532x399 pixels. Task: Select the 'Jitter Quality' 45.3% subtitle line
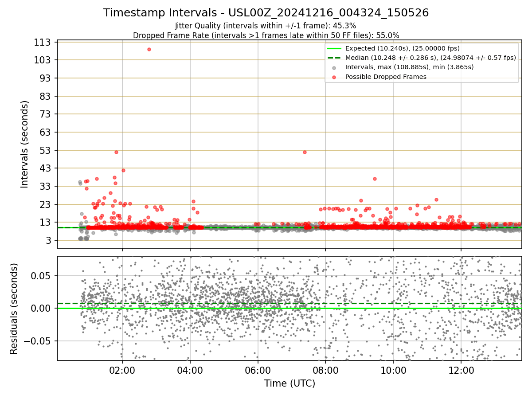tap(266, 26)
